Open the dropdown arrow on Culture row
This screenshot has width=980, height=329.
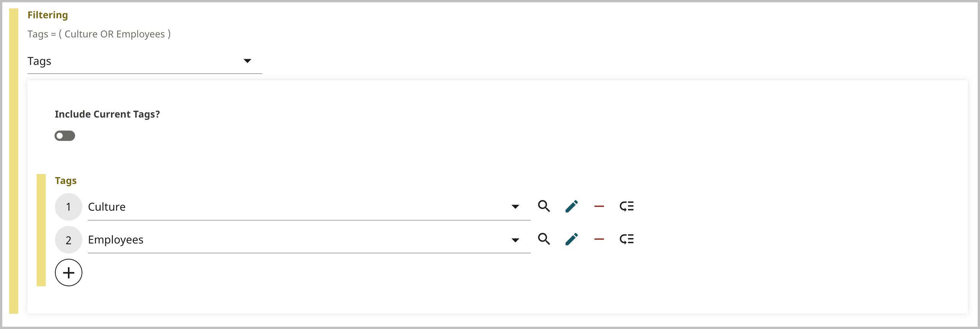(516, 206)
